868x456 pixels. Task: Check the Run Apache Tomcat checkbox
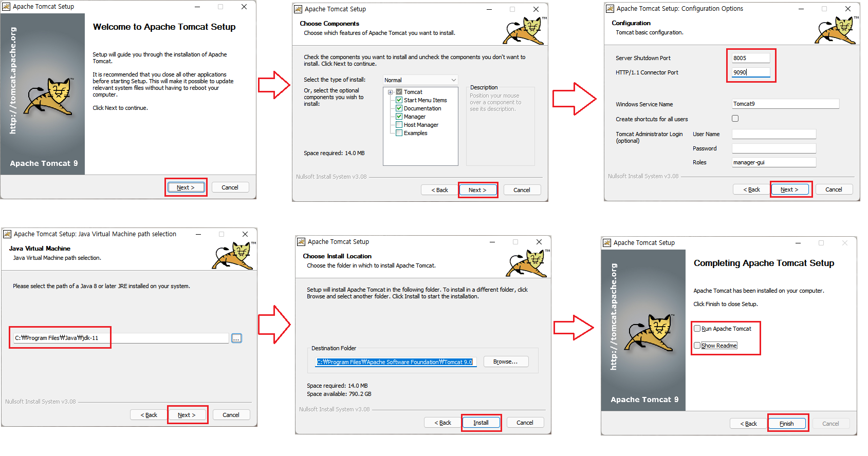tap(697, 329)
